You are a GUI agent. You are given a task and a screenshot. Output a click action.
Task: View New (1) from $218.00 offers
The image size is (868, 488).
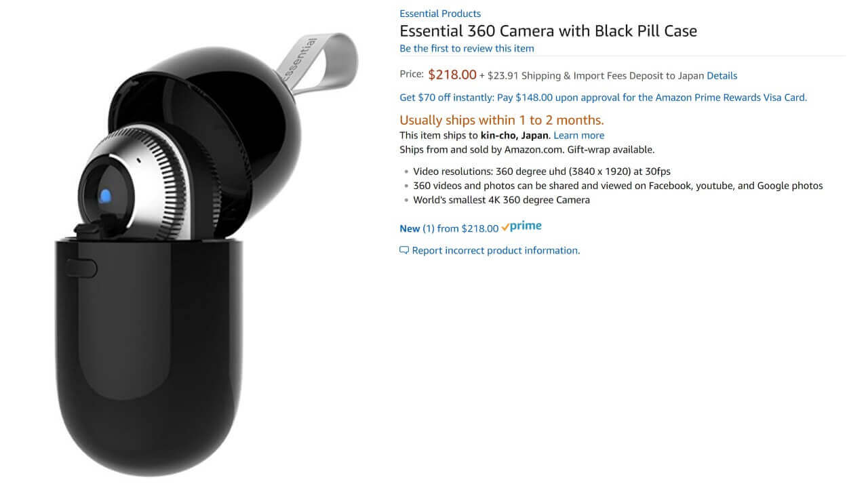[x=449, y=228]
